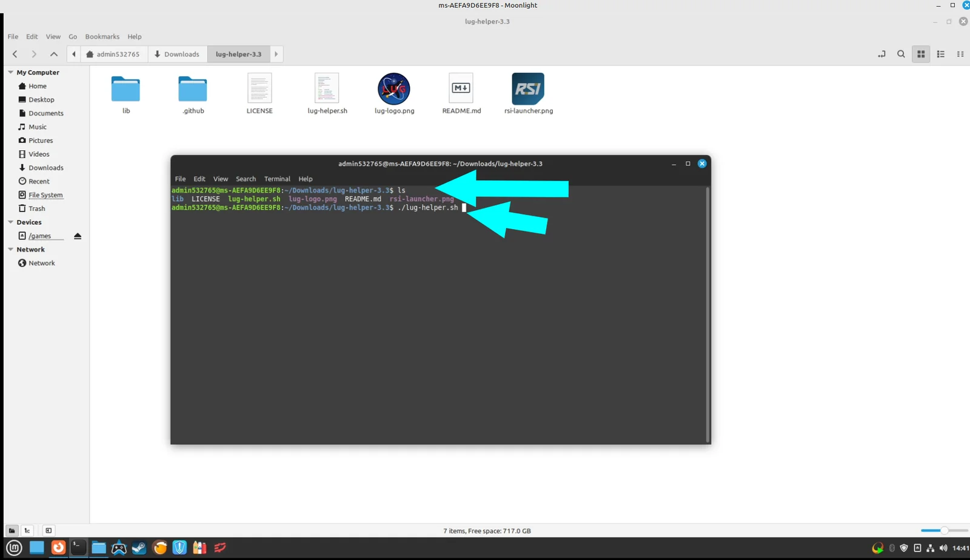This screenshot has width=970, height=560.
Task: Collapse the My Computer section
Action: [x=10, y=72]
